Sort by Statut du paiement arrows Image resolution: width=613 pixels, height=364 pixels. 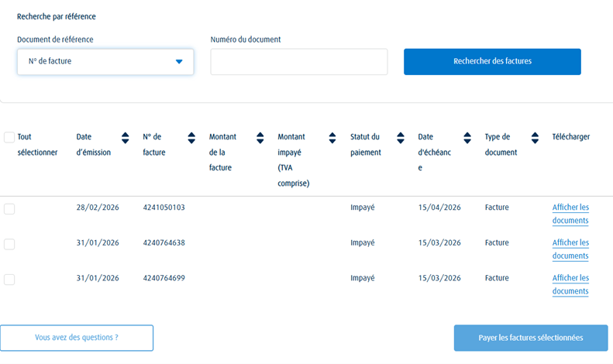400,138
